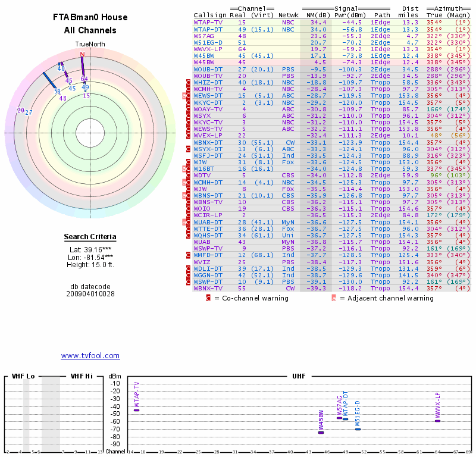Select the "All Channels" subtitle
The width and height of the screenshot is (476, 457).
tap(90, 30)
